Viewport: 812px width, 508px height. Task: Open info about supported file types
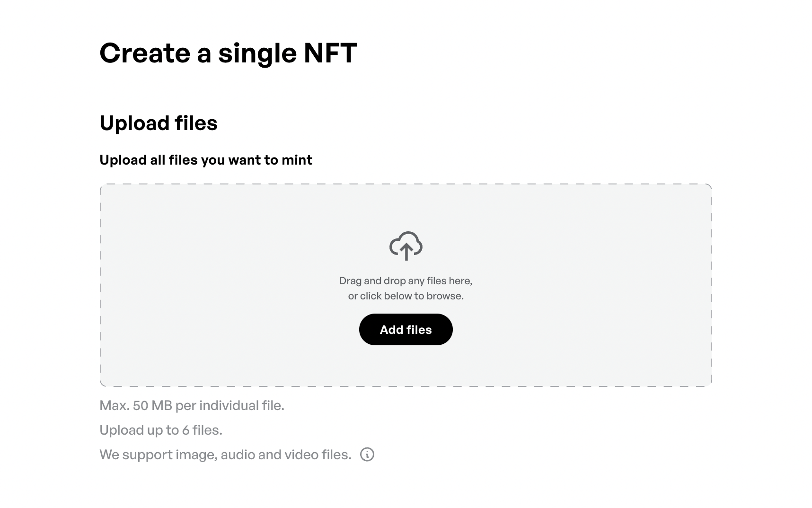click(367, 455)
